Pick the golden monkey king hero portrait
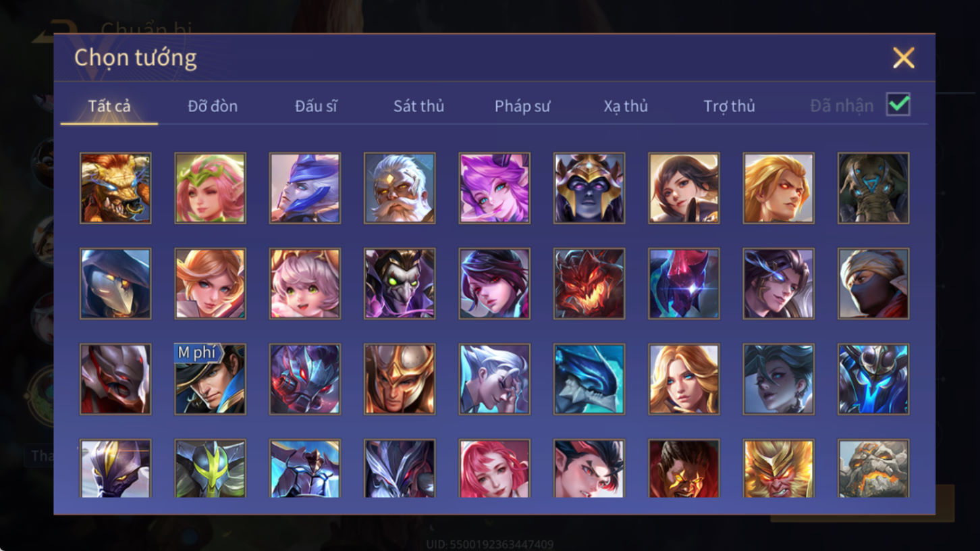 click(778, 469)
